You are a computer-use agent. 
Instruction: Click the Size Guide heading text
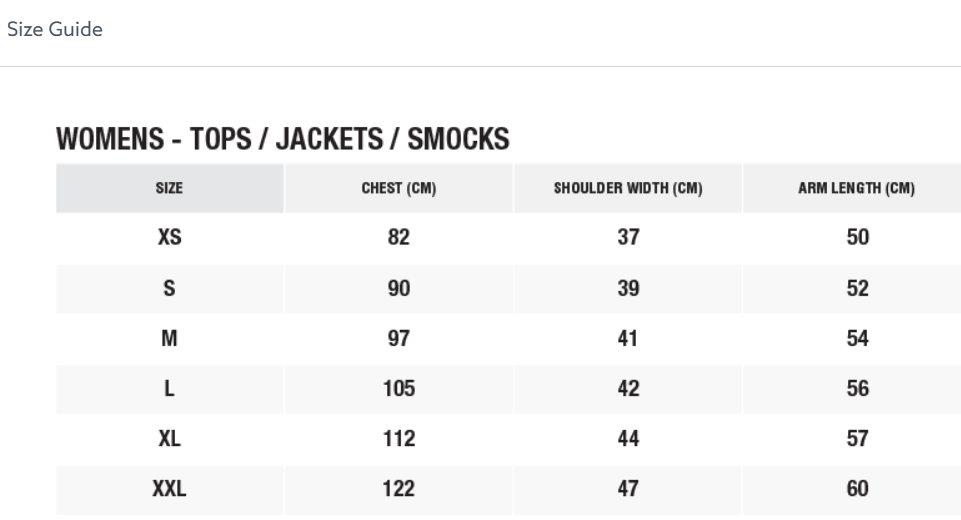click(x=55, y=29)
